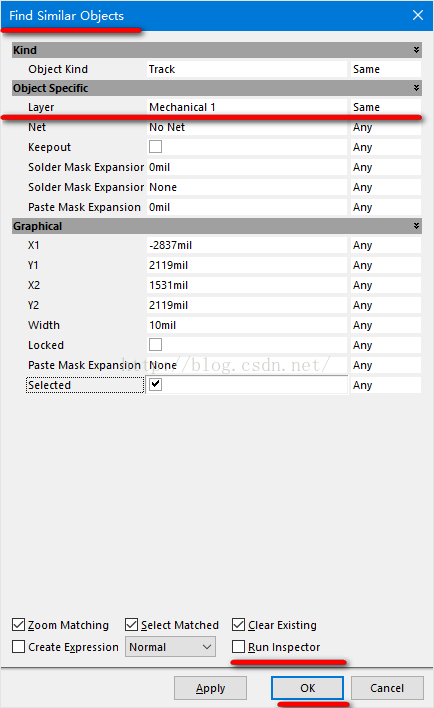The image size is (434, 708).
Task: Enable Run Inspector checkbox
Action: pyautogui.click(x=238, y=647)
